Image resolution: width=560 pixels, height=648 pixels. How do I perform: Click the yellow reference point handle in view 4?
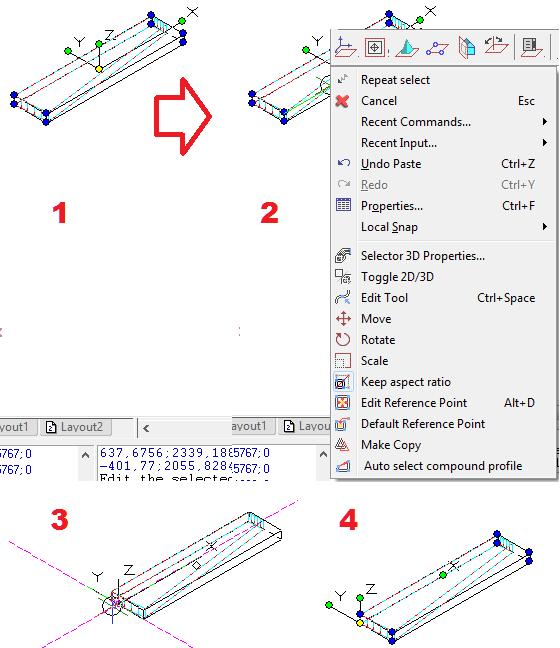pos(360,622)
